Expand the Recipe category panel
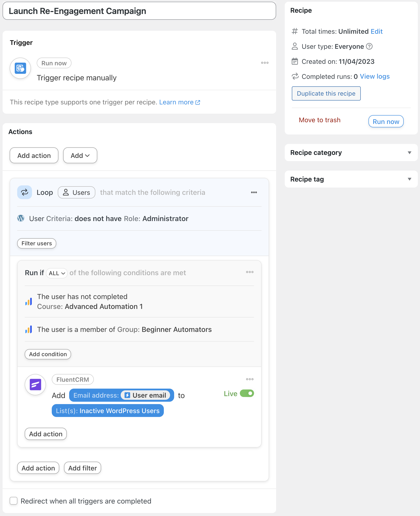 tap(351, 153)
